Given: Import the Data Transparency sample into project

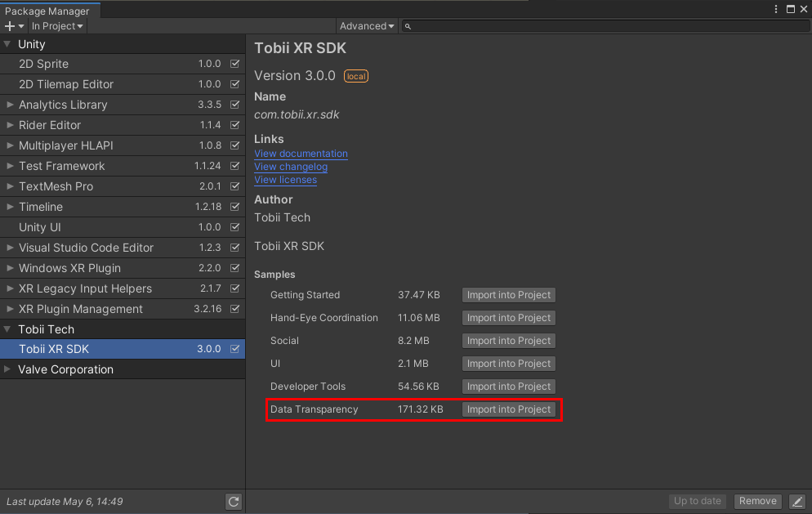Looking at the screenshot, I should pos(509,409).
